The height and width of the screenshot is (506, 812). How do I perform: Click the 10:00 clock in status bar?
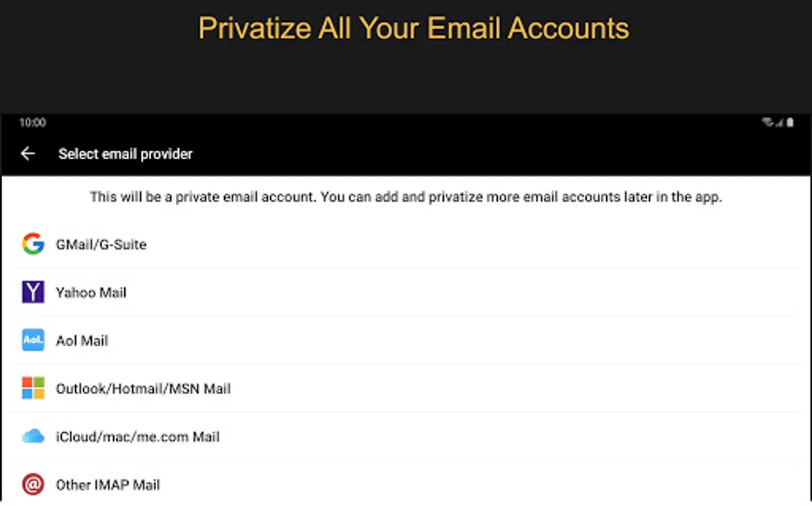[33, 123]
